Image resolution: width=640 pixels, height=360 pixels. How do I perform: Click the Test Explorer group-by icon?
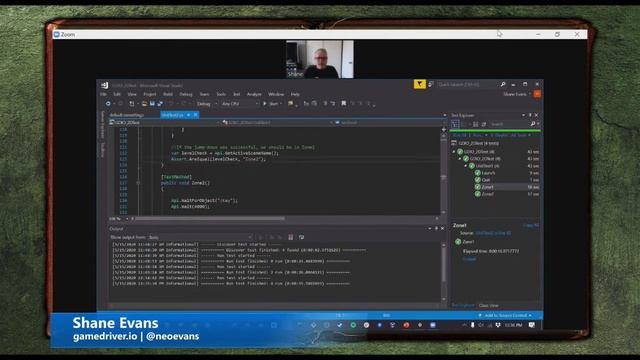coord(455,124)
